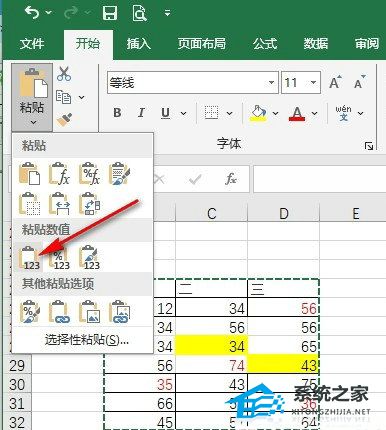Expand the font color palette arrow
The image size is (386, 430).
314,113
